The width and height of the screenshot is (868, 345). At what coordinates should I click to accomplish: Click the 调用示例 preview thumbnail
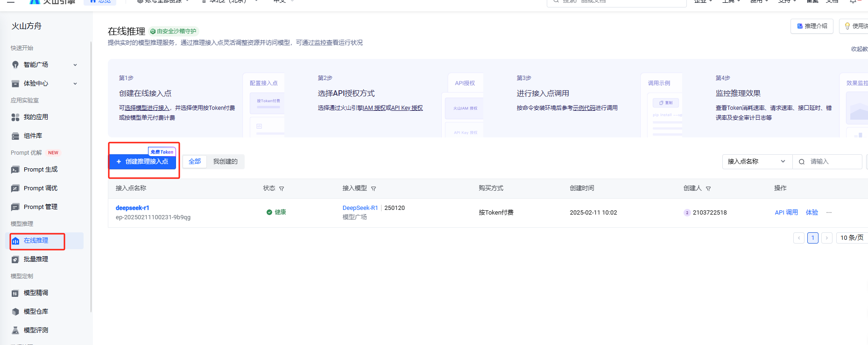pos(662,105)
